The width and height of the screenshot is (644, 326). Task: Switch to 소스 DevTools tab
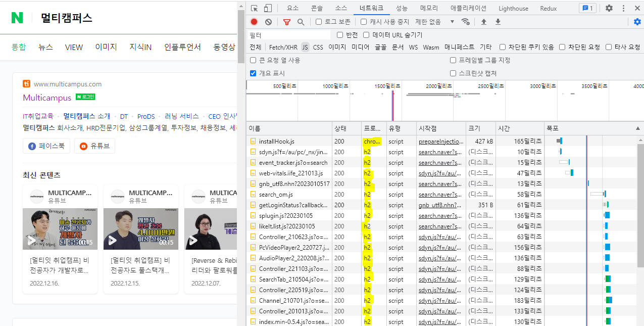[341, 8]
